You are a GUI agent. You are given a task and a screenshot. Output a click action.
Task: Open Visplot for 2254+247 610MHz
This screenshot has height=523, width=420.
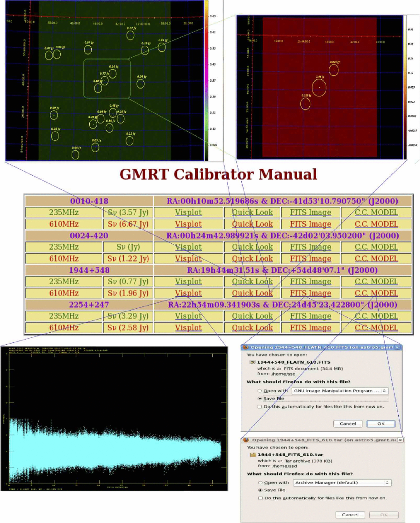188,328
